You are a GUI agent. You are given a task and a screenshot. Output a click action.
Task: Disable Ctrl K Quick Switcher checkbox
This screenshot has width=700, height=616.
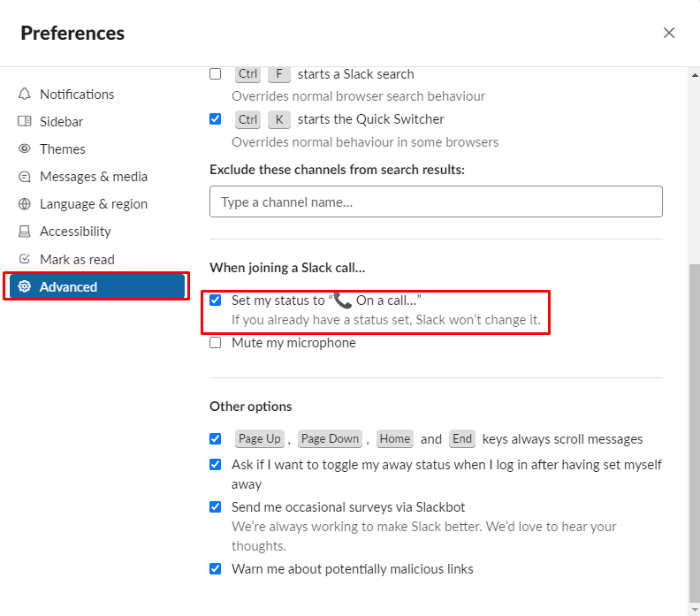coord(216,119)
